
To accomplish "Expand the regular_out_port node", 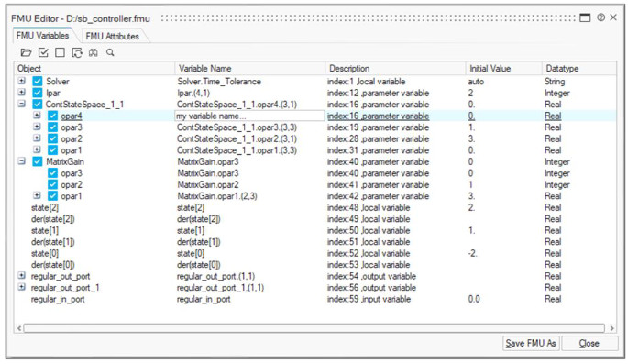I will tap(22, 276).
